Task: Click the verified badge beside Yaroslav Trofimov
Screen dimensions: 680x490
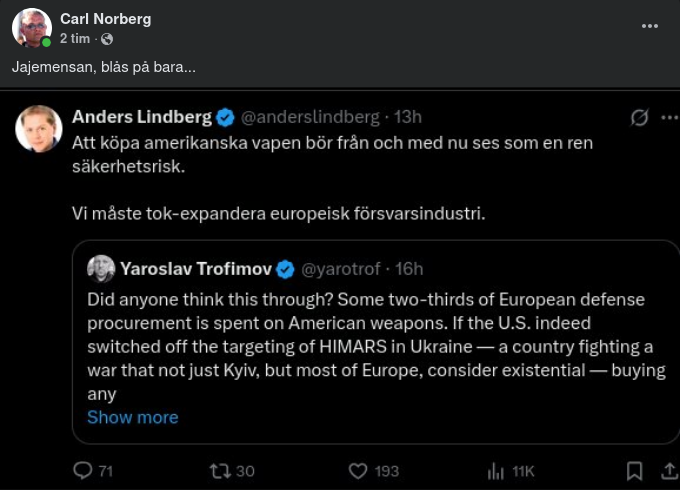Action: pyautogui.click(x=285, y=268)
